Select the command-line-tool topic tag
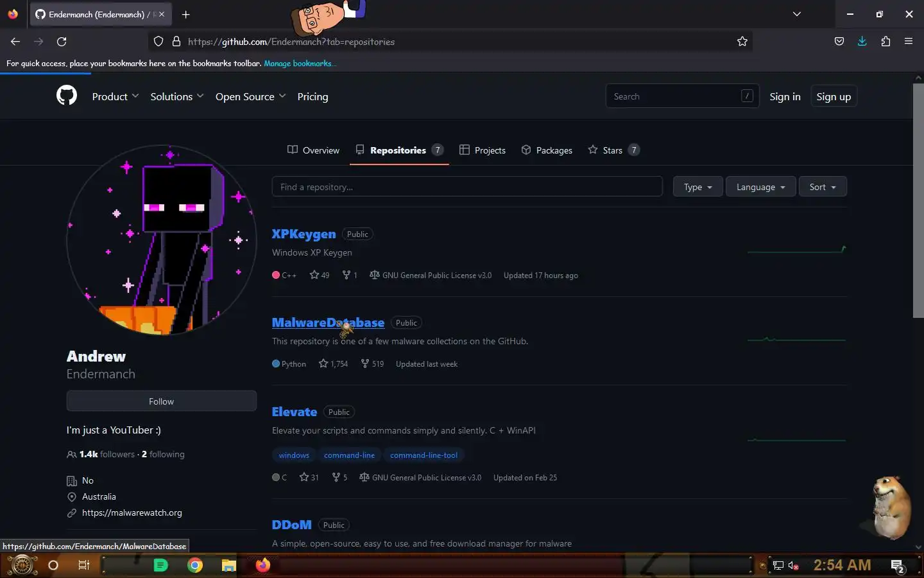This screenshot has height=578, width=924. (424, 455)
